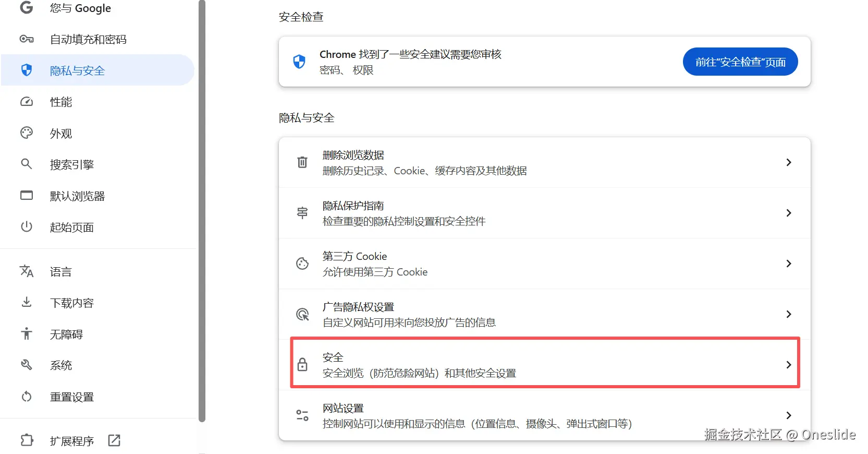The image size is (868, 454).
Task: Click the palette Appearance icon
Action: click(27, 133)
